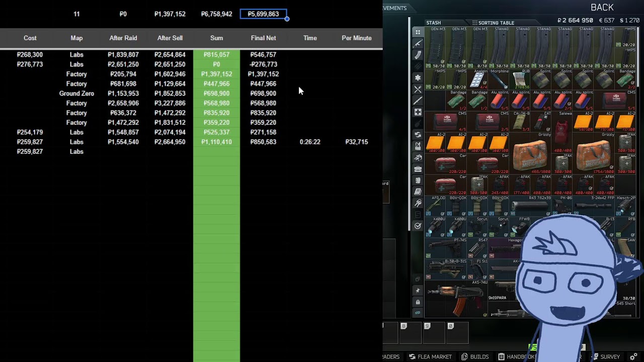Open the Achievements tab
Image resolution: width=644 pixels, height=362 pixels.
pyautogui.click(x=395, y=8)
